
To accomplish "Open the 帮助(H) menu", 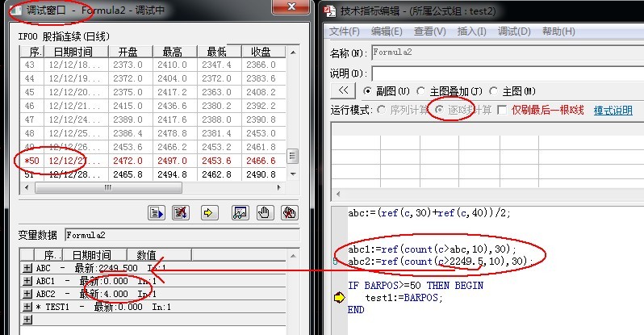I will [558, 31].
